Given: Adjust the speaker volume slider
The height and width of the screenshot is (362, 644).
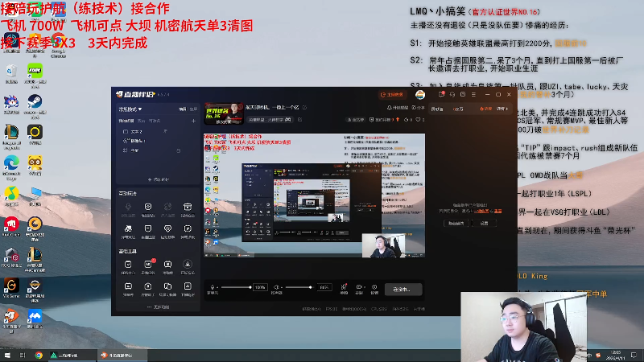Looking at the screenshot, I should (298, 287).
